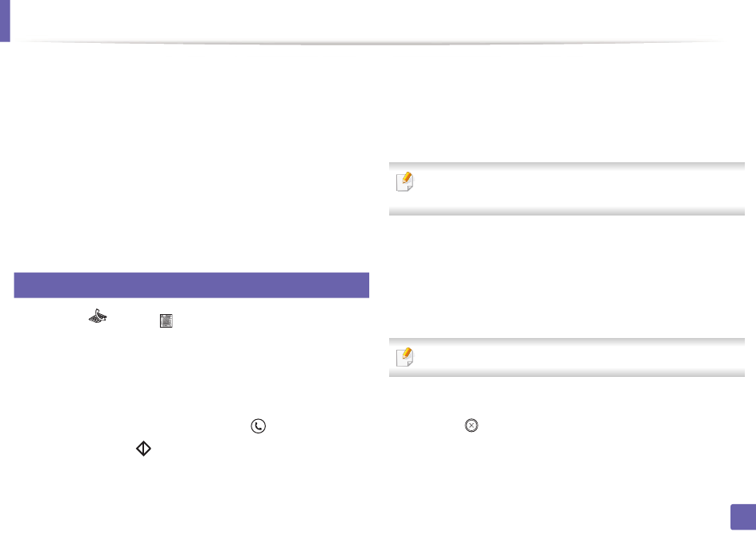Select the purple section heading bar
The image size is (756, 536).
click(x=192, y=285)
